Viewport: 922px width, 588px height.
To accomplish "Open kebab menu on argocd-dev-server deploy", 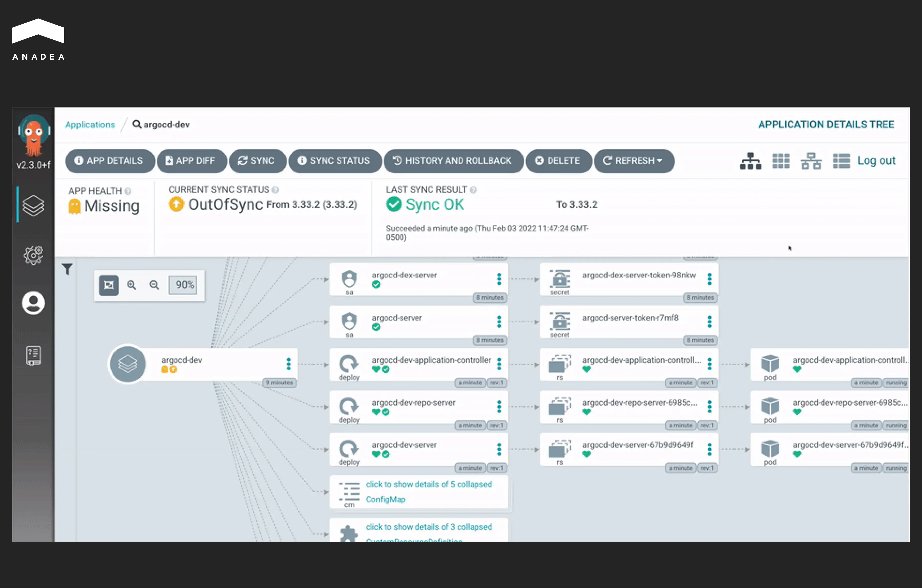I will pos(499,449).
